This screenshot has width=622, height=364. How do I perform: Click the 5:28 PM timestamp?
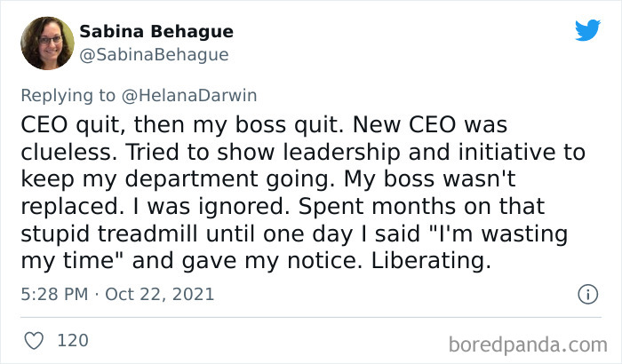point(52,293)
